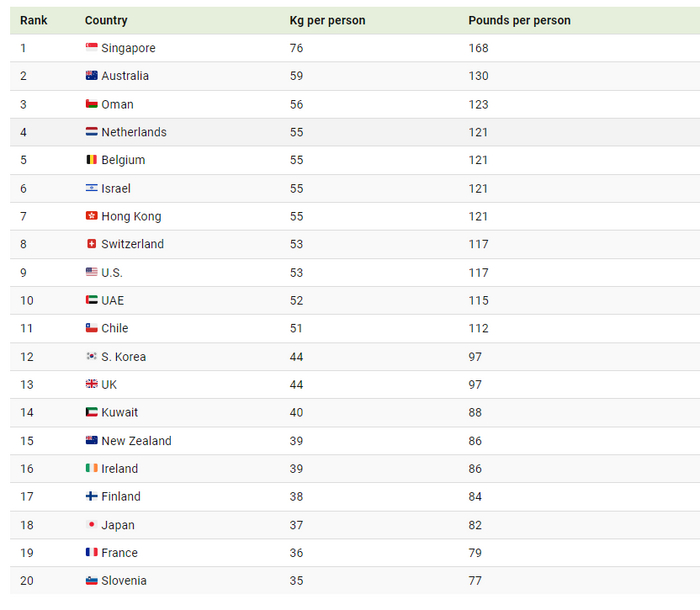This screenshot has height=610, width=700.
Task: Click the Japan flag icon
Action: 91,525
